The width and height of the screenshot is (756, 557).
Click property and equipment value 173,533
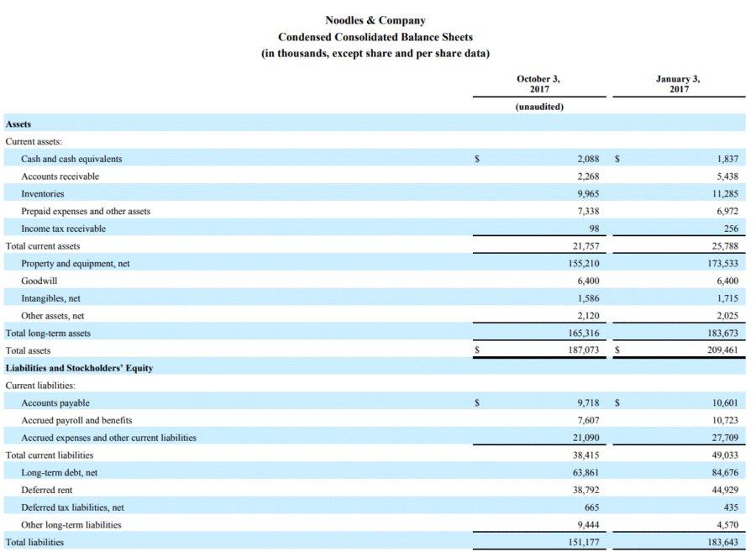[722, 264]
